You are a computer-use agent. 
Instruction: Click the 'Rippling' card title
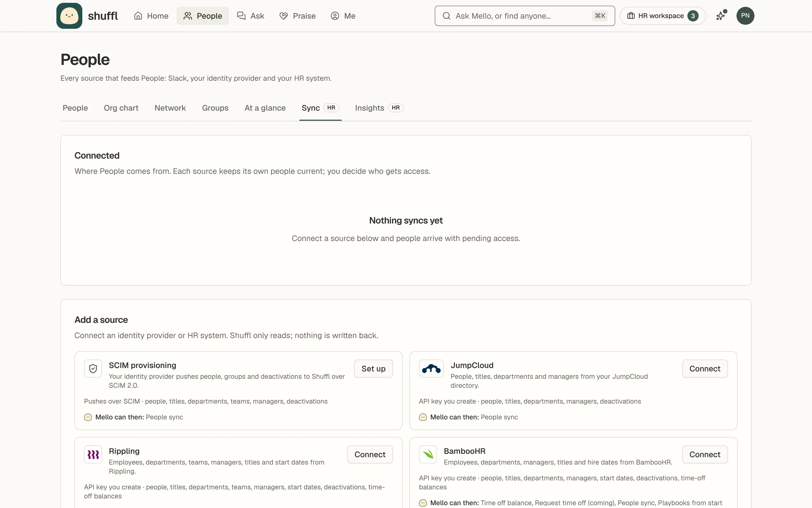click(x=124, y=451)
